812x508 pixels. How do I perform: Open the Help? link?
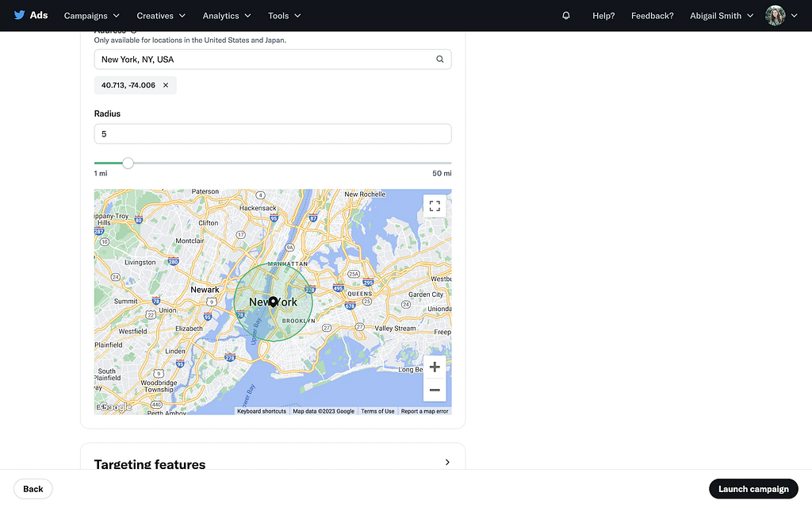point(603,16)
